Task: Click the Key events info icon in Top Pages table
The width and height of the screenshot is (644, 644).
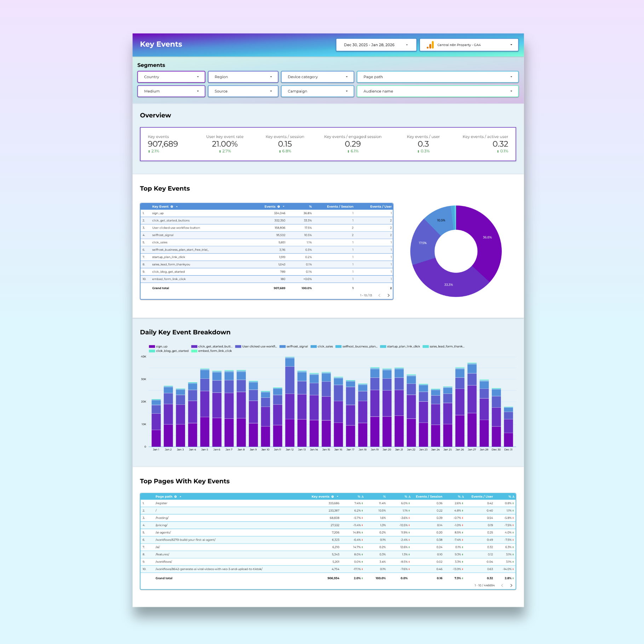Action: coord(332,496)
